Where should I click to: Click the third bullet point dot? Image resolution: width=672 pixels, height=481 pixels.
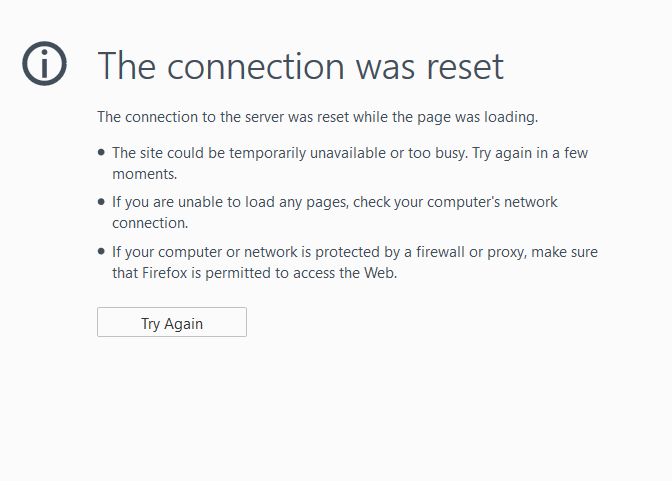pos(101,252)
